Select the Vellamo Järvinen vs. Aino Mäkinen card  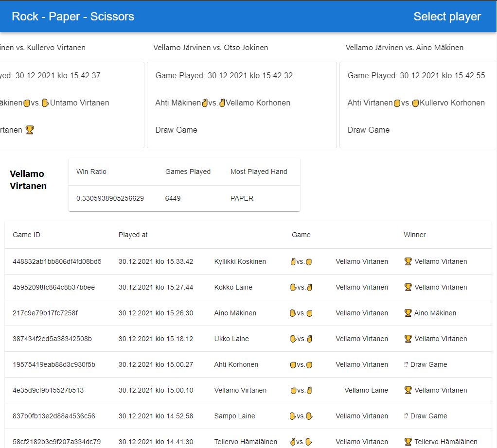[417, 104]
